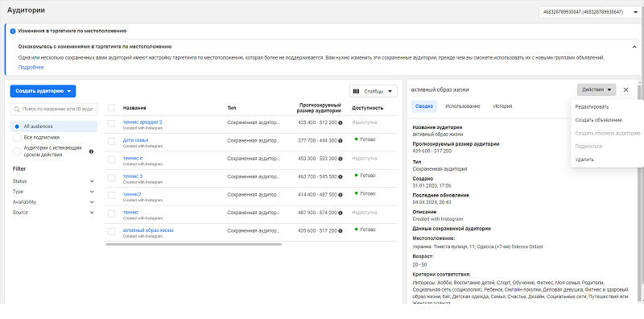
Task: Choose Аудитории с истекающим сроком действия option
Action: point(17,151)
